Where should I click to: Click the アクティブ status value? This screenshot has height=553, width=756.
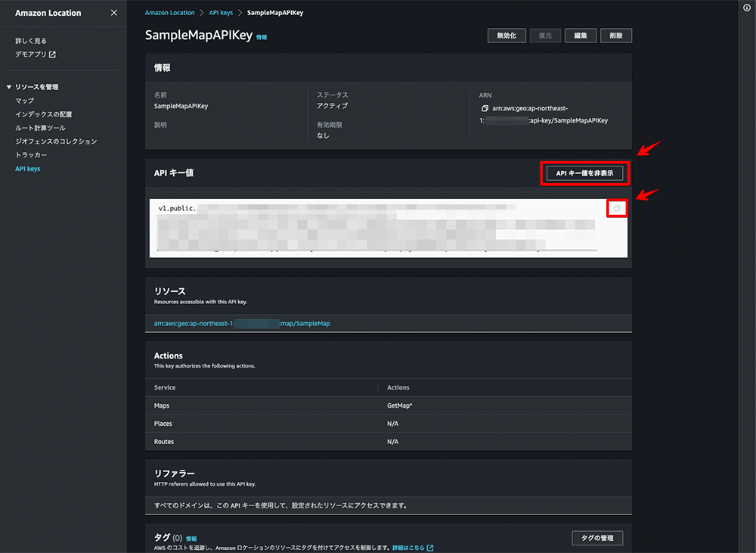[332, 106]
